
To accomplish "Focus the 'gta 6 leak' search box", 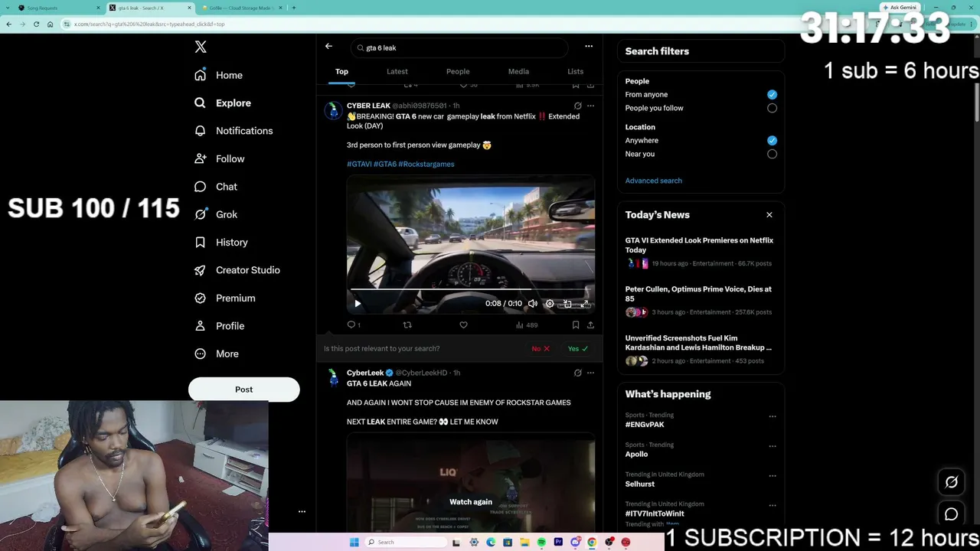I will (459, 47).
